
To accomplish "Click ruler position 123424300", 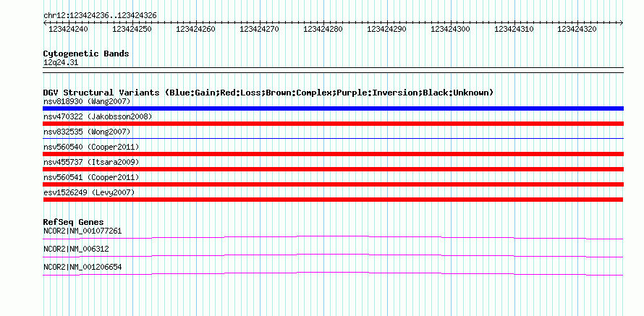I will click(450, 29).
